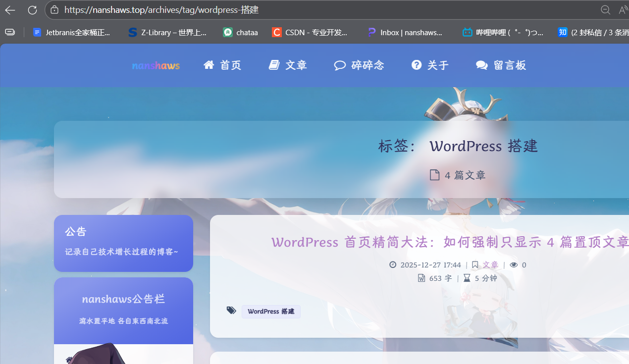629x364 pixels.
Task: Open the chataa bookmark
Action: click(241, 33)
